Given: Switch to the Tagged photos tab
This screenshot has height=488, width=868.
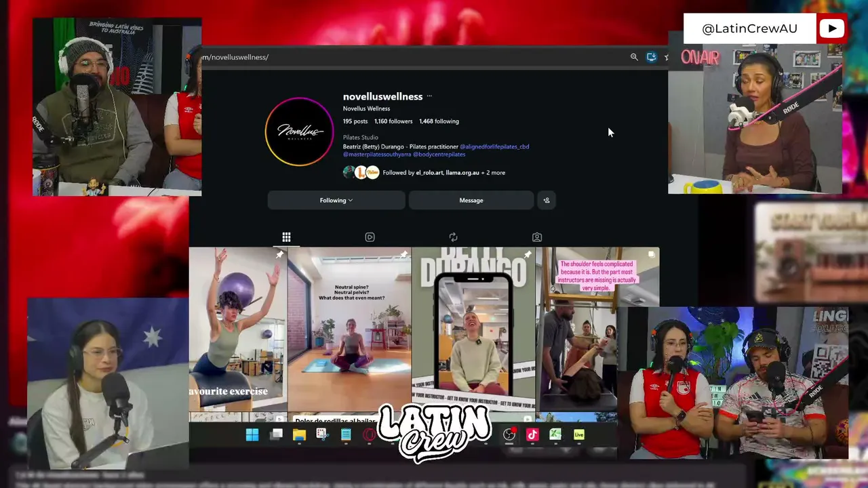Looking at the screenshot, I should pyautogui.click(x=536, y=237).
